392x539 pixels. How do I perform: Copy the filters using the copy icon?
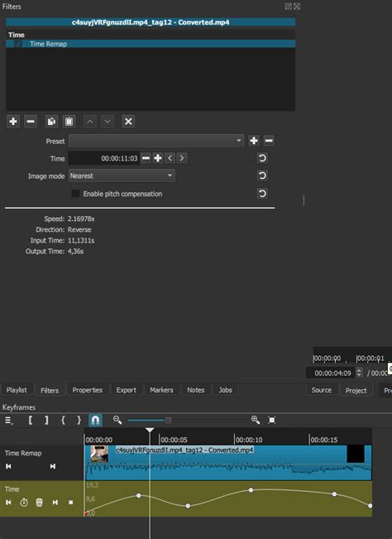(51, 122)
